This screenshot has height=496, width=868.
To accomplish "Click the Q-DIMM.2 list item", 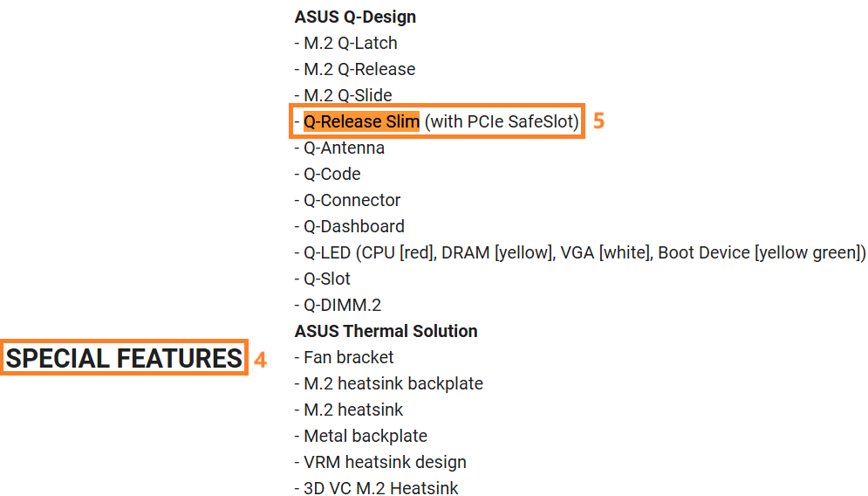I will click(338, 305).
